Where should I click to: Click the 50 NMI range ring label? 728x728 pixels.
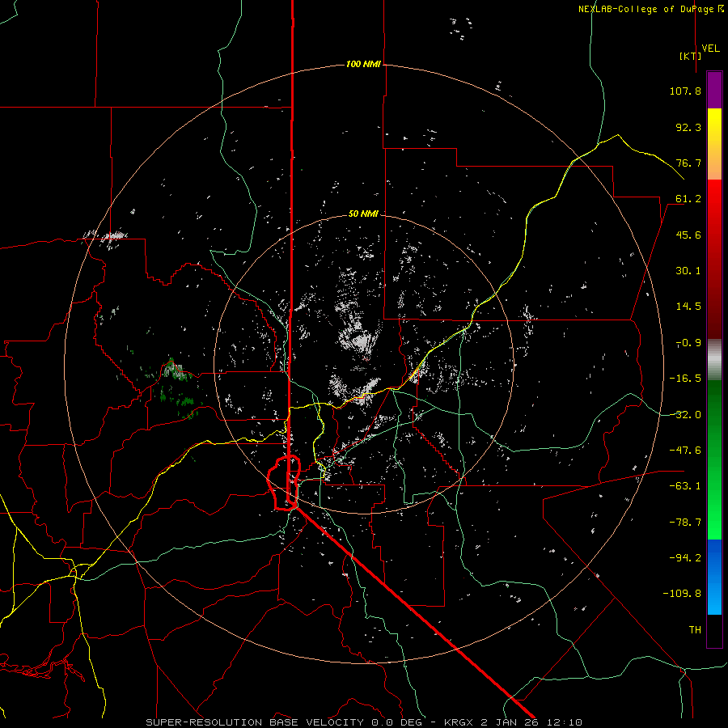pos(363,214)
